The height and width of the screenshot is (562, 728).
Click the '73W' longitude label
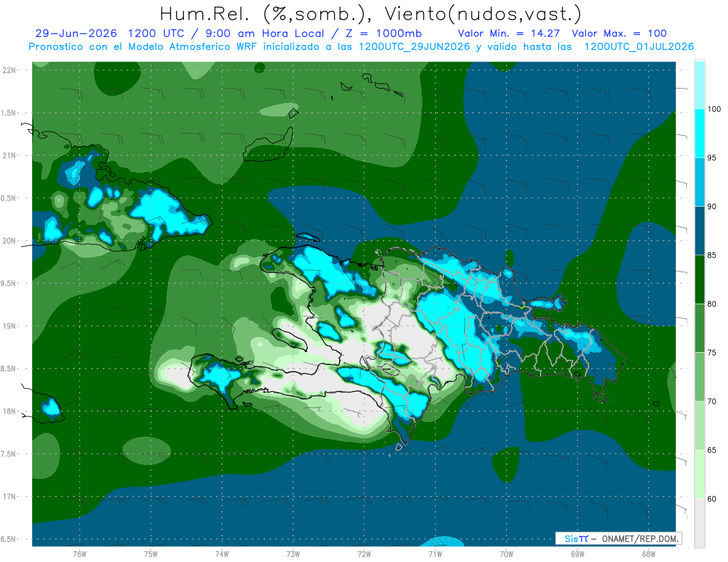(293, 554)
